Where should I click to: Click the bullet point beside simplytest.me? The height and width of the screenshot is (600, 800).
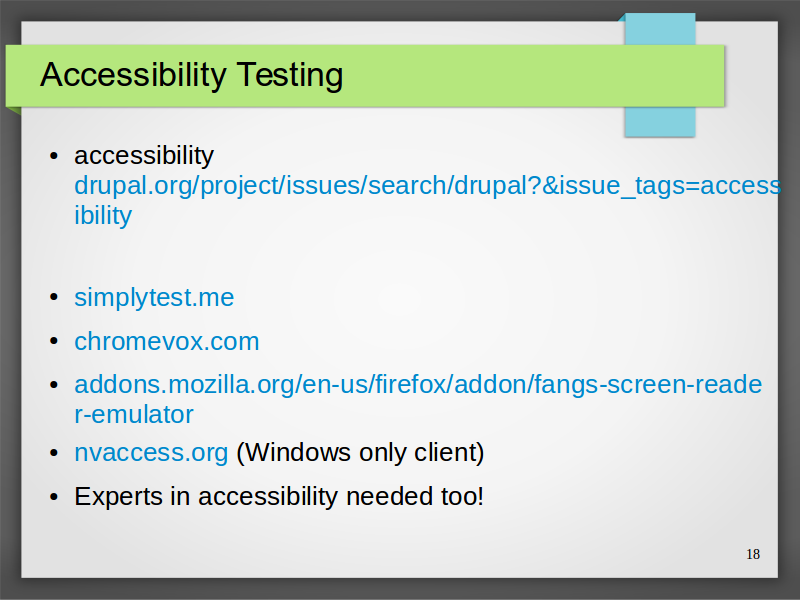click(x=54, y=297)
